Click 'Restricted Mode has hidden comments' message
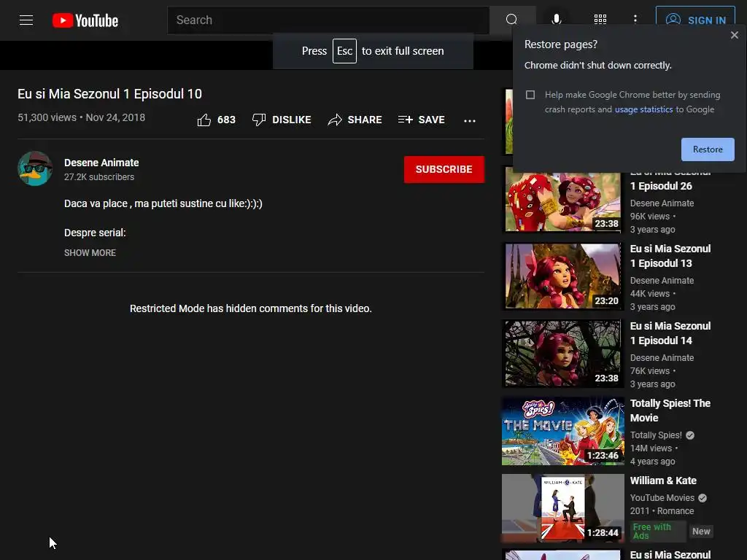The height and width of the screenshot is (560, 747). click(x=251, y=308)
